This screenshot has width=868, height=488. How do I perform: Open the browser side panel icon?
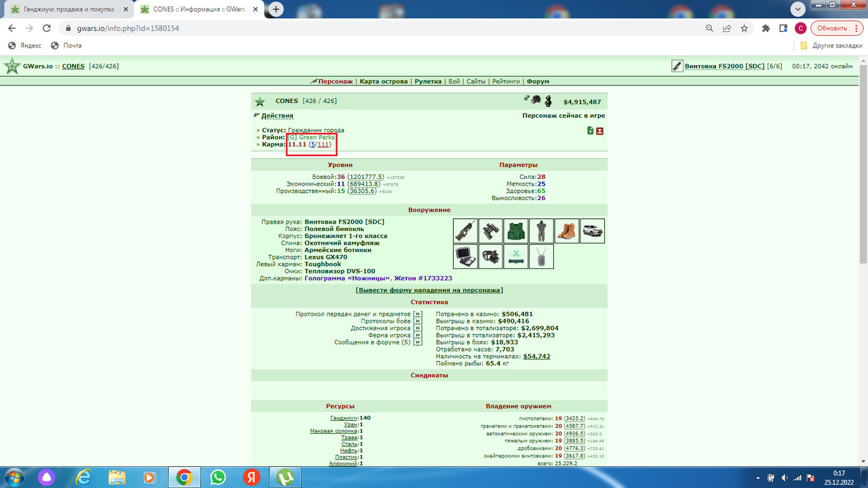pos(783,28)
